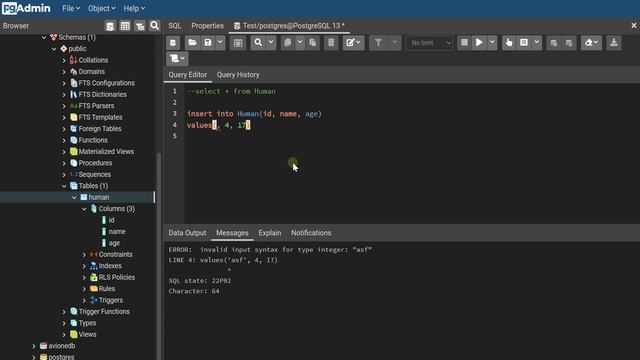
Task: Open the Execute options dropdown arrow
Action: click(x=492, y=43)
